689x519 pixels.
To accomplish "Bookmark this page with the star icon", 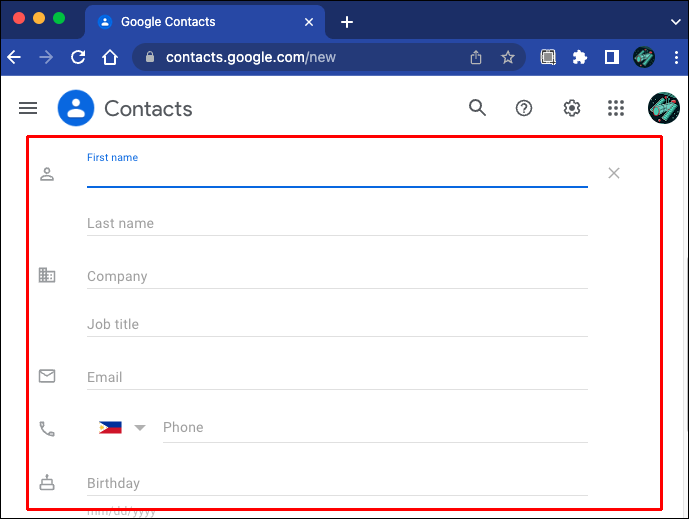I will click(x=508, y=57).
